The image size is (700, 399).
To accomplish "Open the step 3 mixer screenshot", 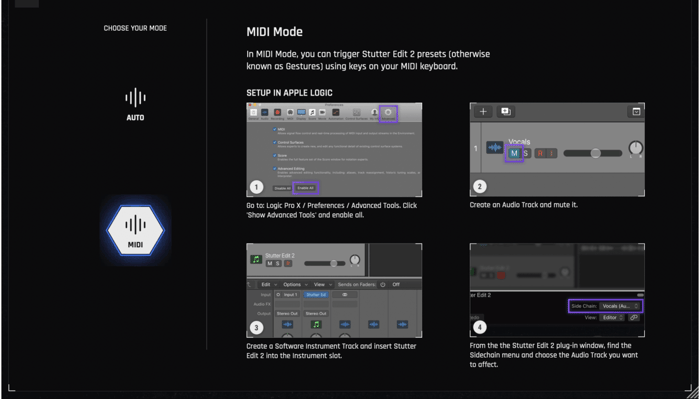I will [334, 290].
